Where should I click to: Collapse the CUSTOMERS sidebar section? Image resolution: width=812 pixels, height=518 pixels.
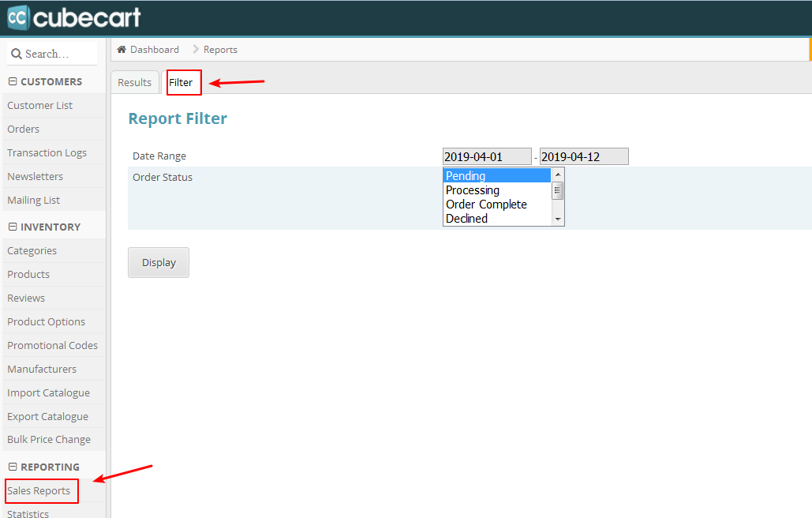(10, 81)
